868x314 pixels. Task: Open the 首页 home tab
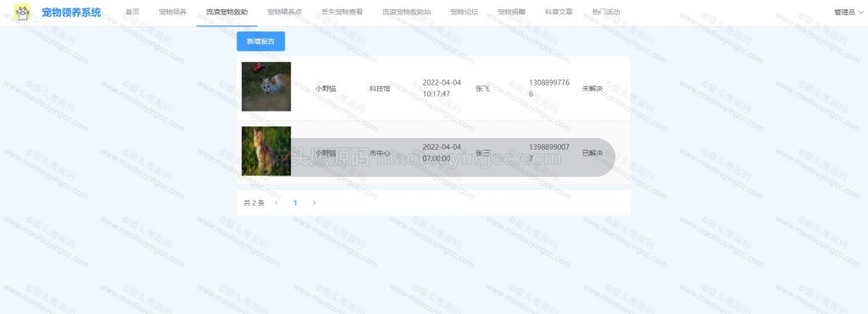pyautogui.click(x=132, y=12)
